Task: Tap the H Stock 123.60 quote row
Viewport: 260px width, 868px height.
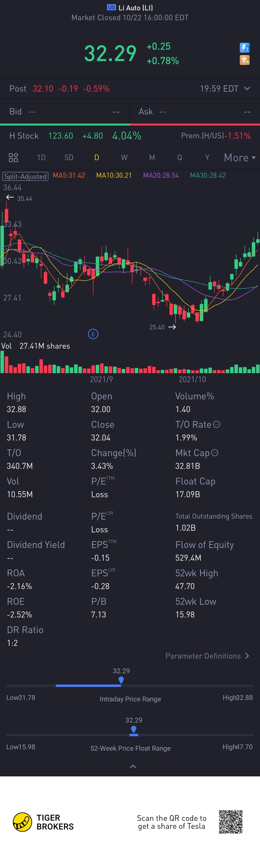Action: coord(130,136)
